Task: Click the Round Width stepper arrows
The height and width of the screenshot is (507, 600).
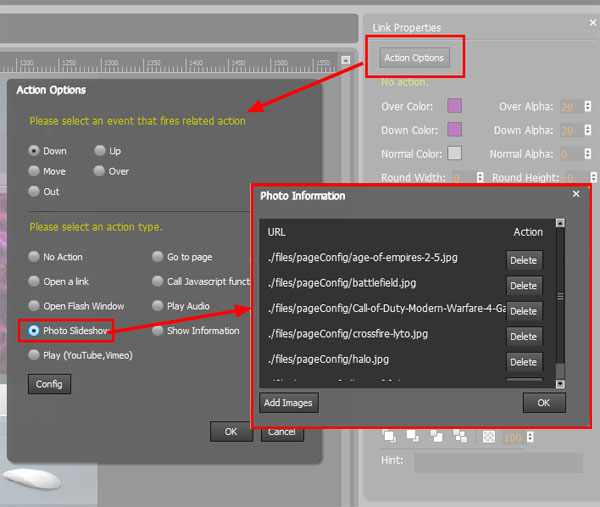Action: (480, 178)
